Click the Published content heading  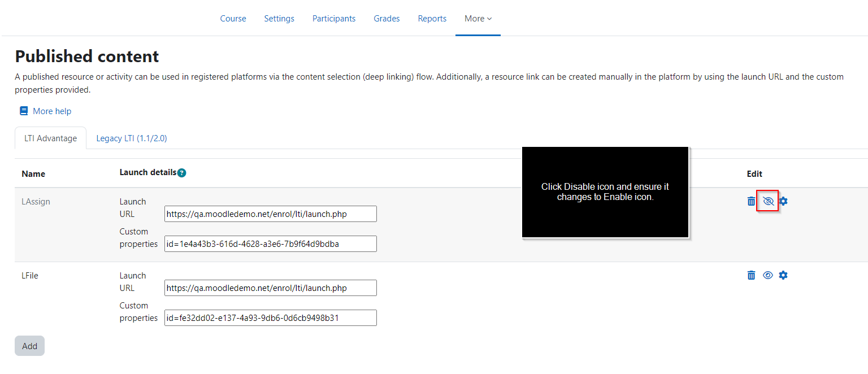click(87, 56)
